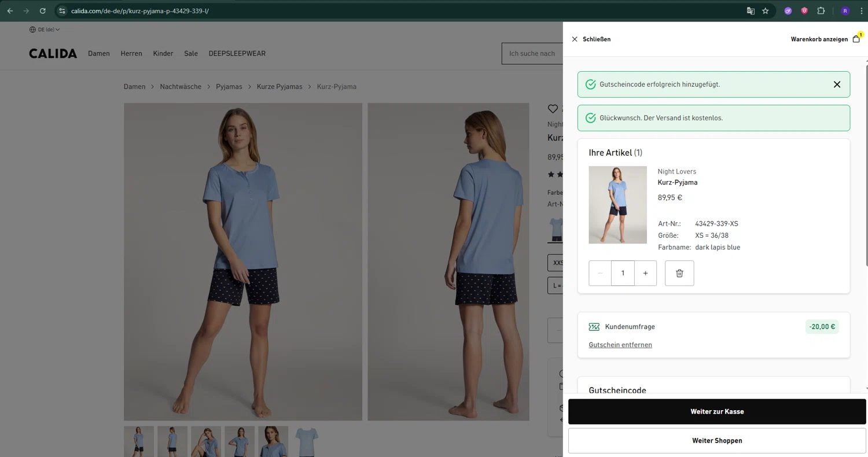Open the Herren menu
Viewport: 868px width, 457px height.
131,53
